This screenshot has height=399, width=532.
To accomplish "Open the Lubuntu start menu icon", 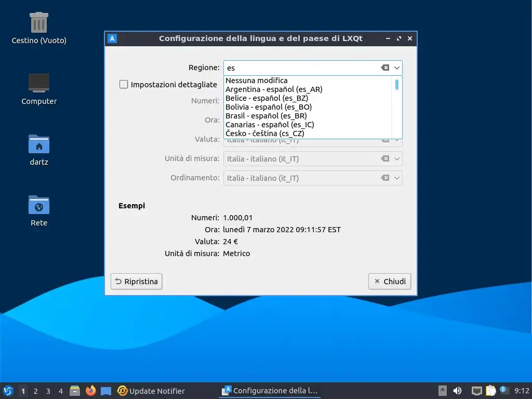I will 8,391.
